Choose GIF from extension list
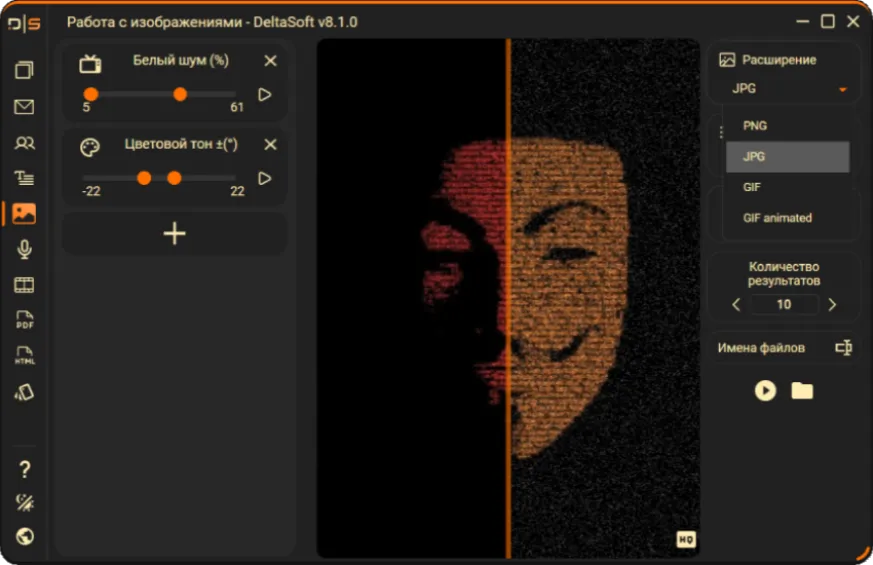 [x=788, y=187]
